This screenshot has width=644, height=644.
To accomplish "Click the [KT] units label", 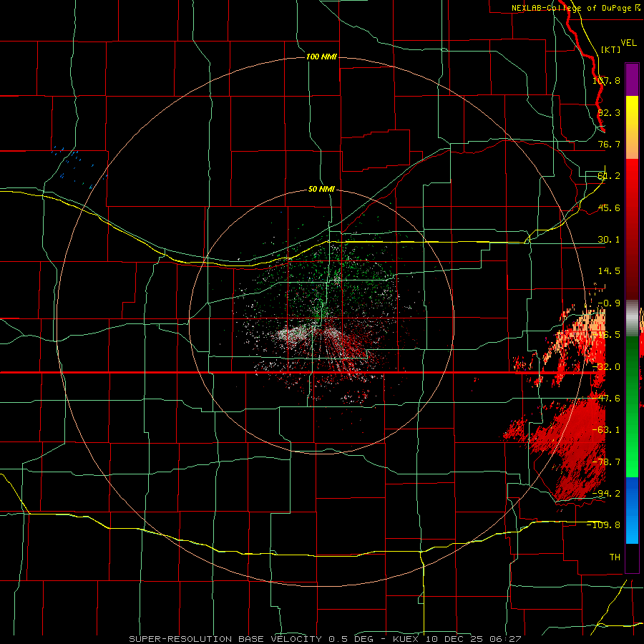I will point(611,49).
